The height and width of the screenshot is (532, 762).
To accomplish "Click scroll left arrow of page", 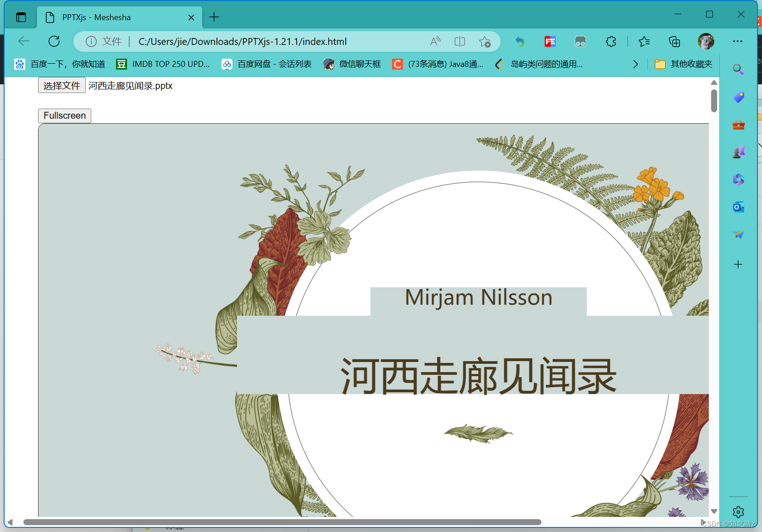I will 10,522.
